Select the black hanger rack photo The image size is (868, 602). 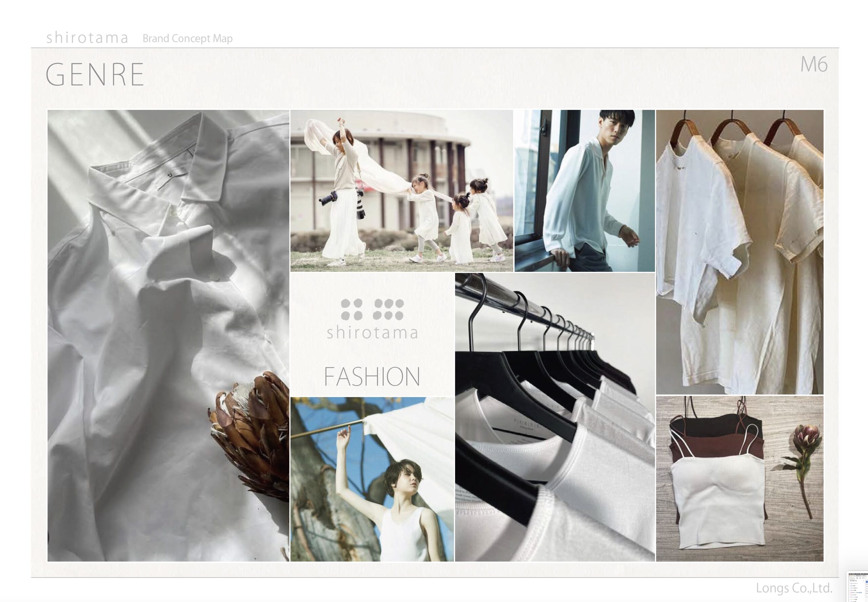(554, 417)
